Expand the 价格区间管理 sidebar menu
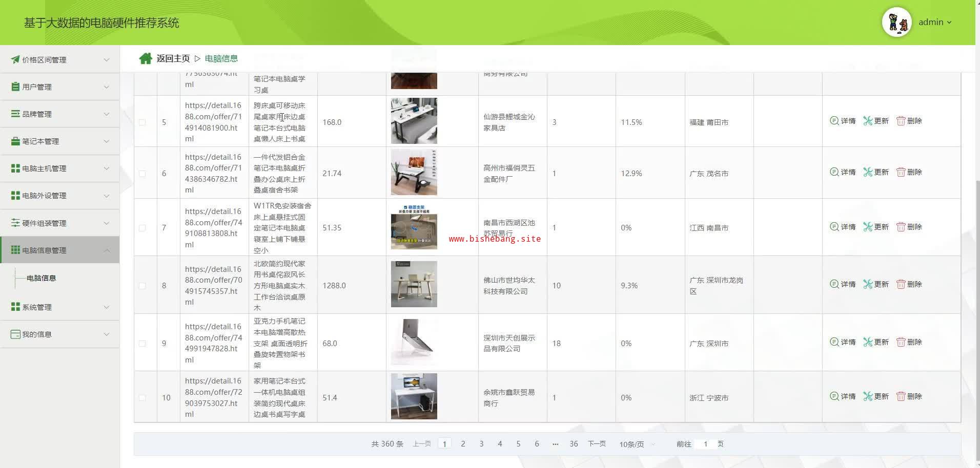Image resolution: width=980 pixels, height=468 pixels. tap(60, 60)
